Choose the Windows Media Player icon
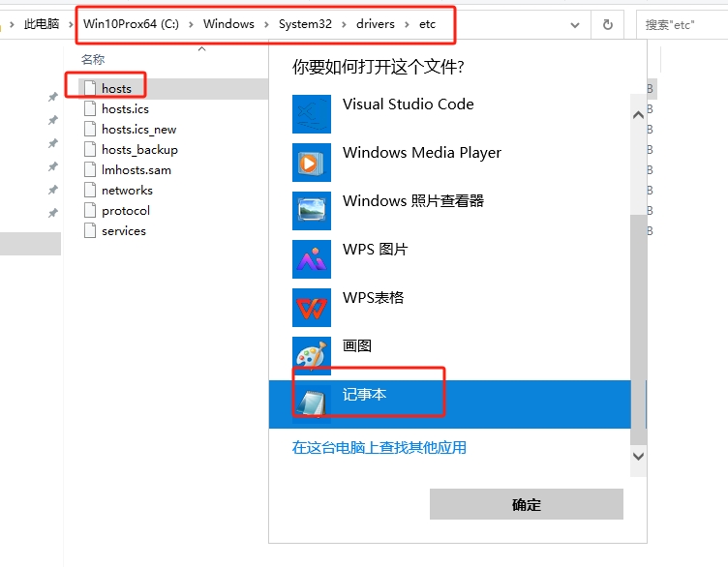728x567 pixels. pos(312,163)
